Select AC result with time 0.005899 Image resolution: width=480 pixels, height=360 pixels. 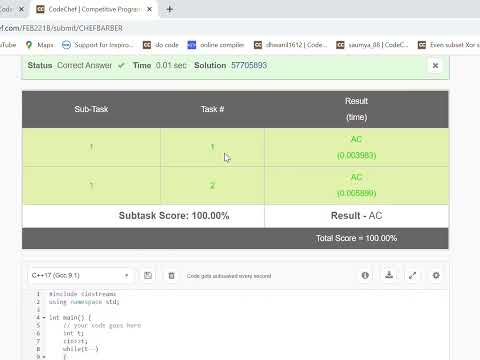click(x=356, y=185)
